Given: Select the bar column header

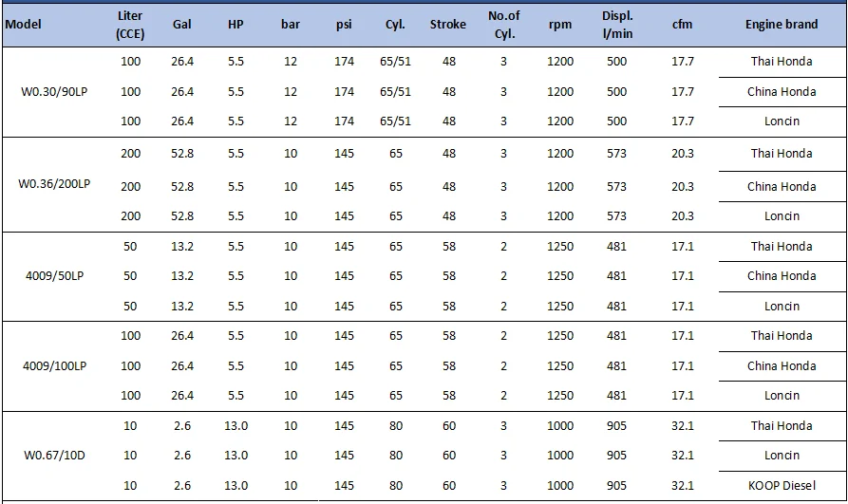Looking at the screenshot, I should tap(291, 25).
